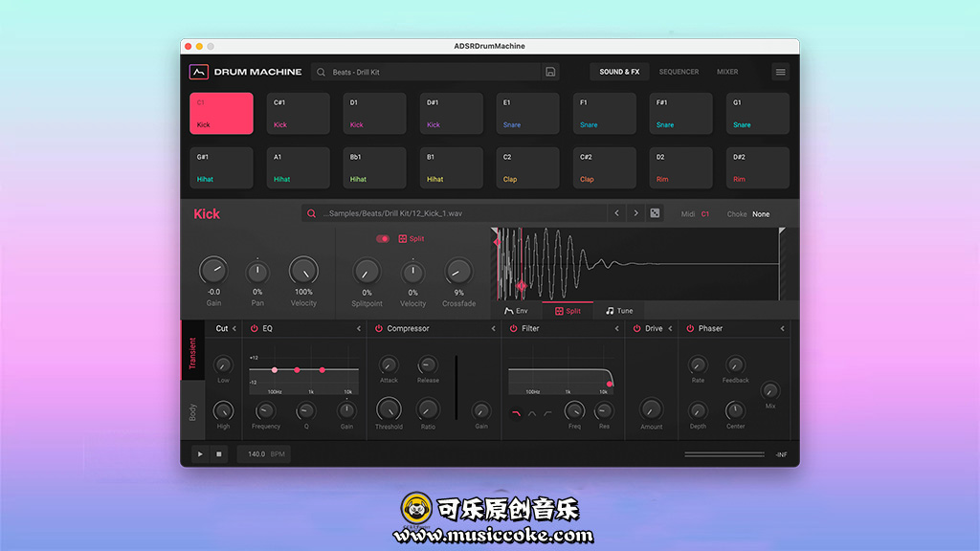This screenshot has width=980, height=551.
Task: Toggle the EQ power button
Action: 255,329
